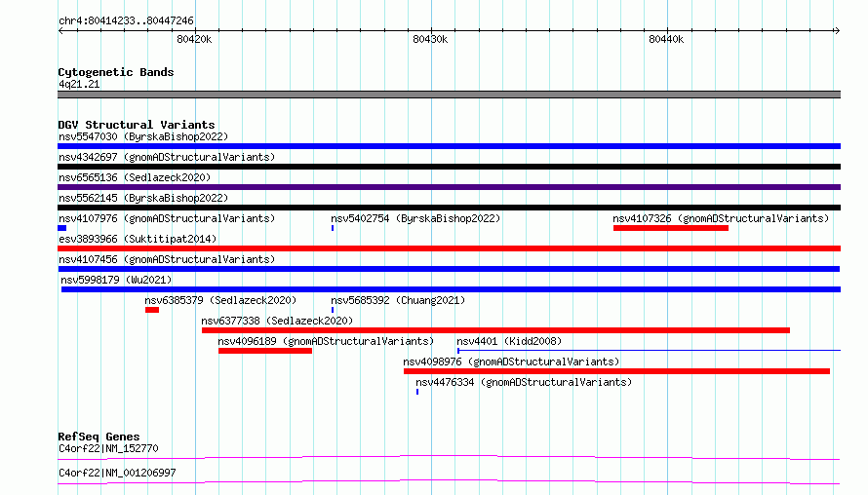Image resolution: width=868 pixels, height=495 pixels.
Task: Click the 4q21.21 band label
Action: [79, 84]
